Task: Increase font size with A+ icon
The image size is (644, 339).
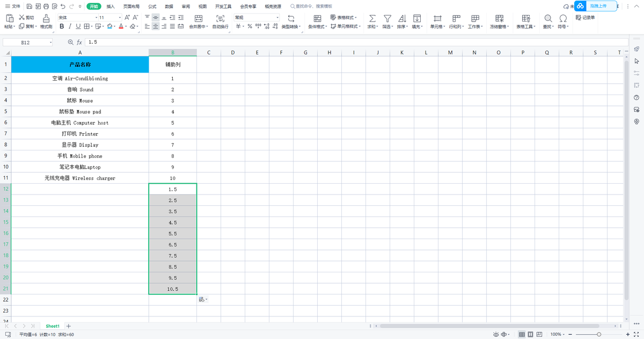Action: click(x=127, y=17)
